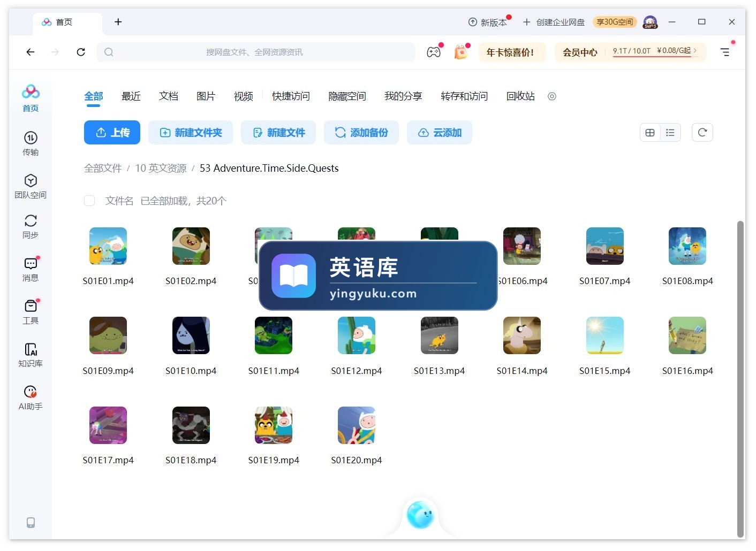Select S01E13.mp4 thumbnail

click(x=440, y=335)
